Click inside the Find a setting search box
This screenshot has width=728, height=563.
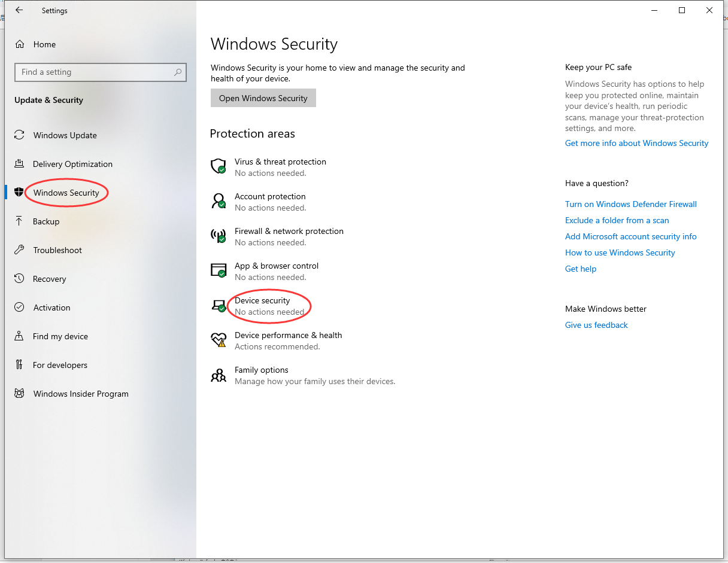tap(100, 72)
